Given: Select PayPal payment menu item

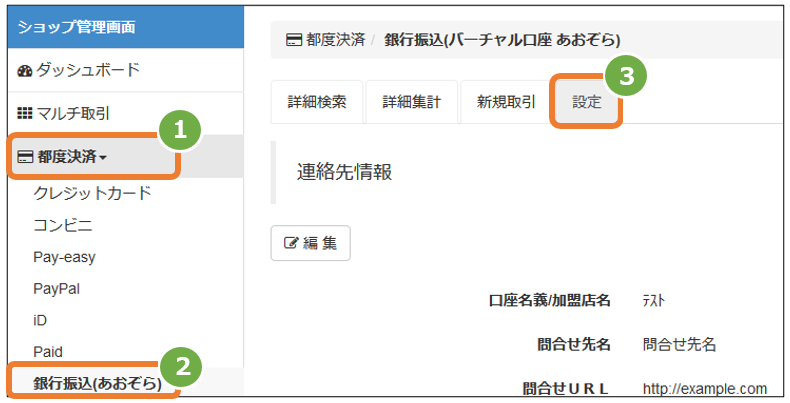Looking at the screenshot, I should pos(56,289).
